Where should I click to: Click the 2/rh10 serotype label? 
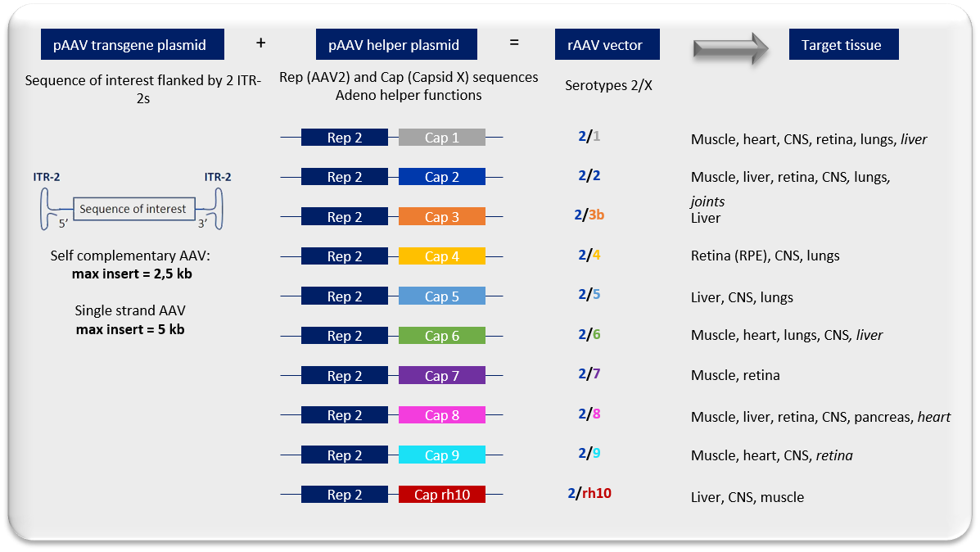coord(589,492)
